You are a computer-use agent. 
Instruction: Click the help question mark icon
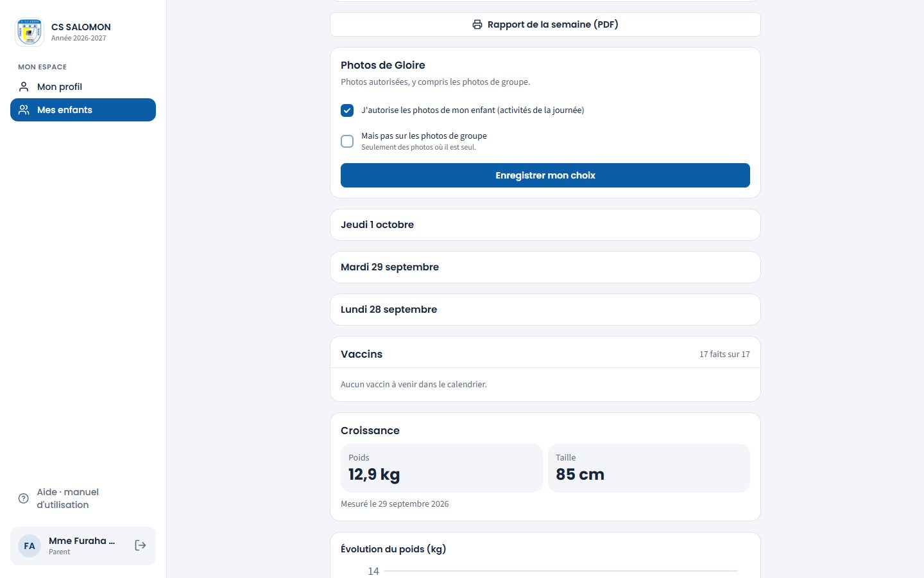click(24, 498)
